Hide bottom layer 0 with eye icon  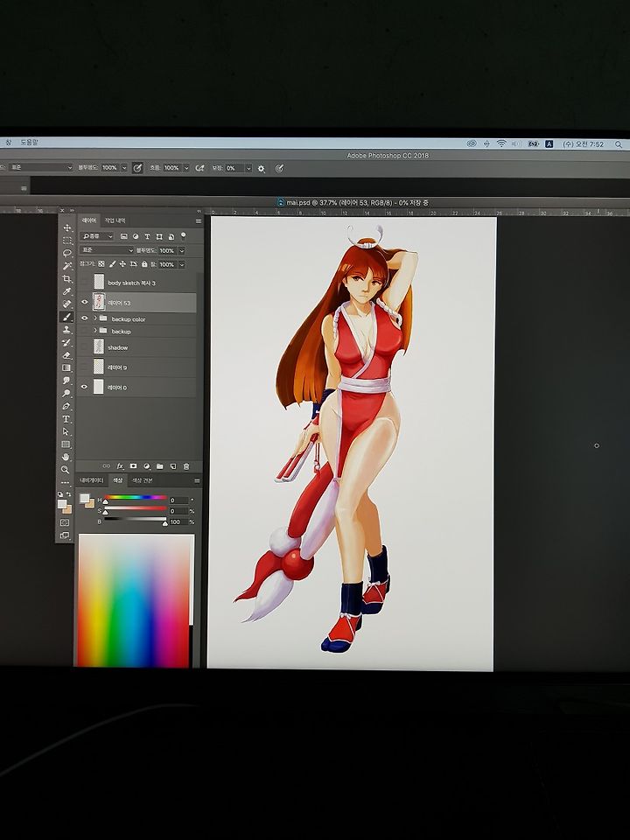(85, 387)
